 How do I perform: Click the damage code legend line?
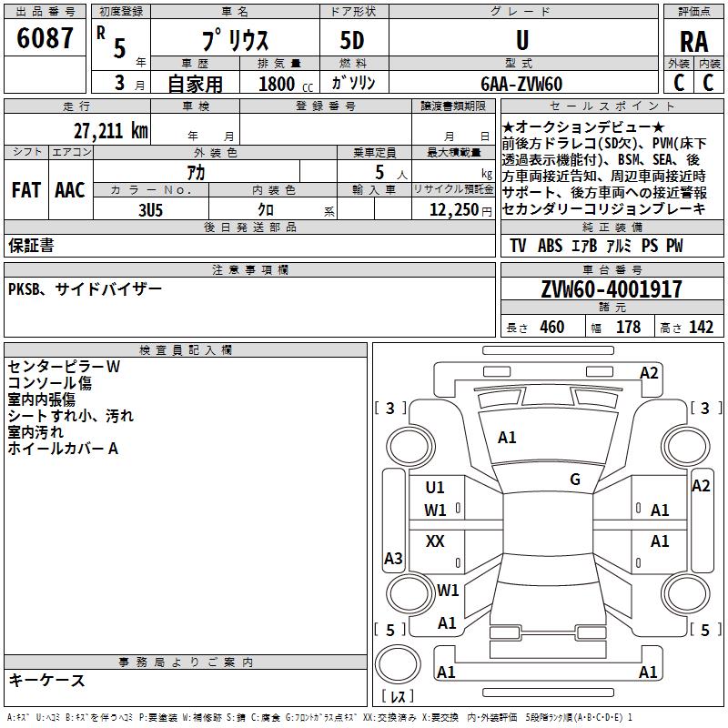(319, 717)
